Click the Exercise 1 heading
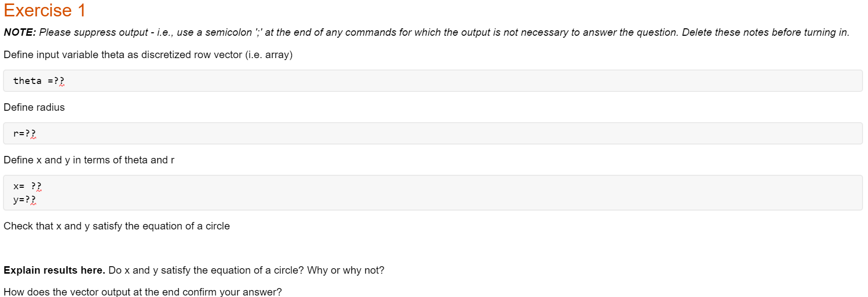Viewport: 868px width, 297px height. [45, 10]
